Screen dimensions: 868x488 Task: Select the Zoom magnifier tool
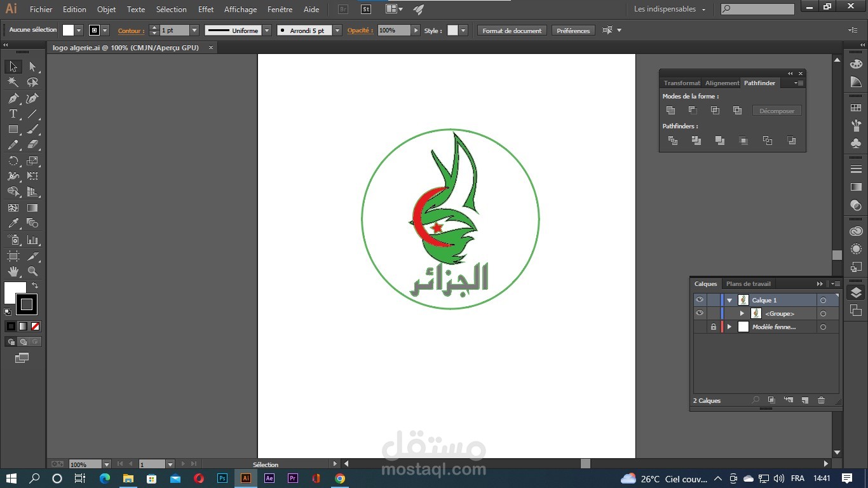coord(32,271)
